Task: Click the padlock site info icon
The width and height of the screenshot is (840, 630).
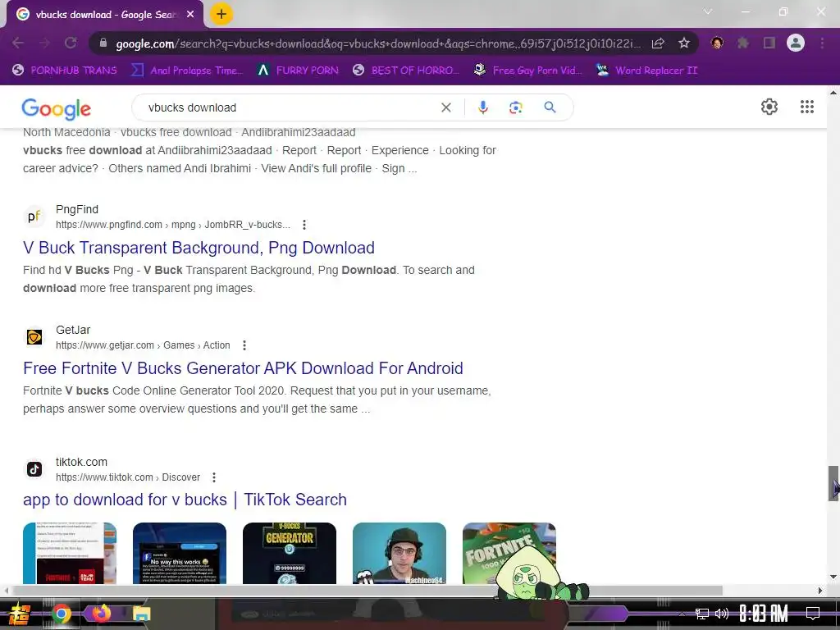Action: point(103,43)
